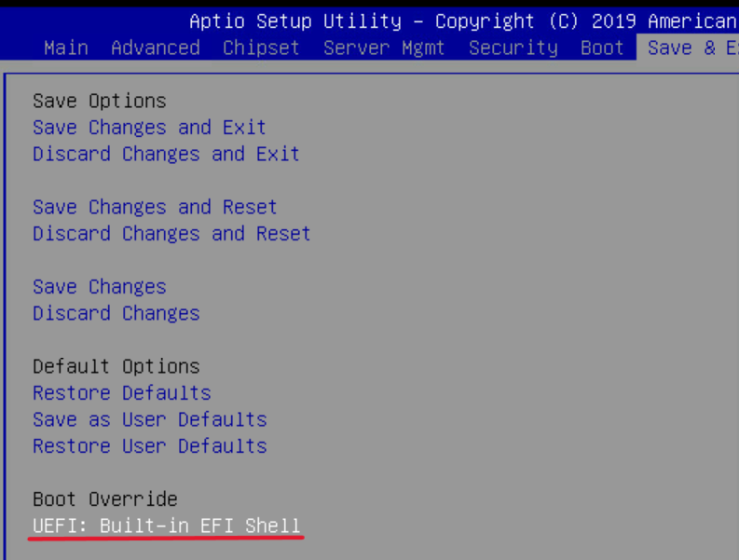739x560 pixels.
Task: Click the Default Options section heading
Action: click(116, 366)
